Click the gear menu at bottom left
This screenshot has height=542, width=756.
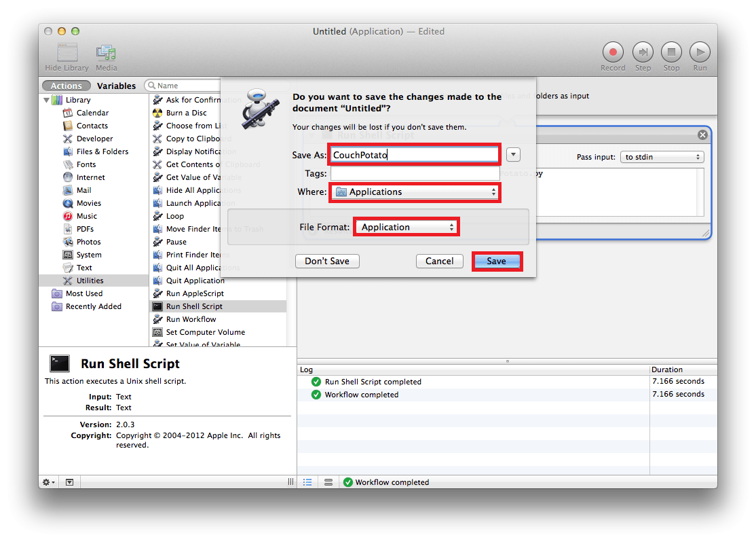pos(49,482)
